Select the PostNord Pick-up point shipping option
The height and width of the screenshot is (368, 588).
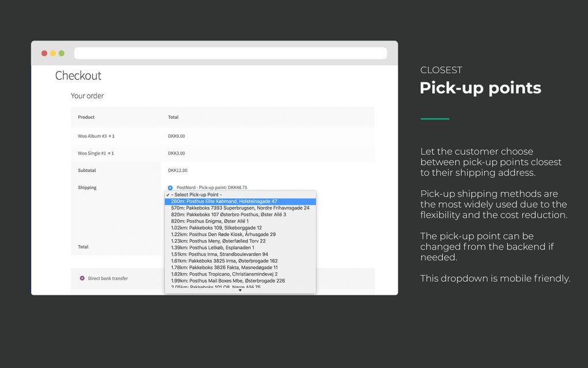169,187
